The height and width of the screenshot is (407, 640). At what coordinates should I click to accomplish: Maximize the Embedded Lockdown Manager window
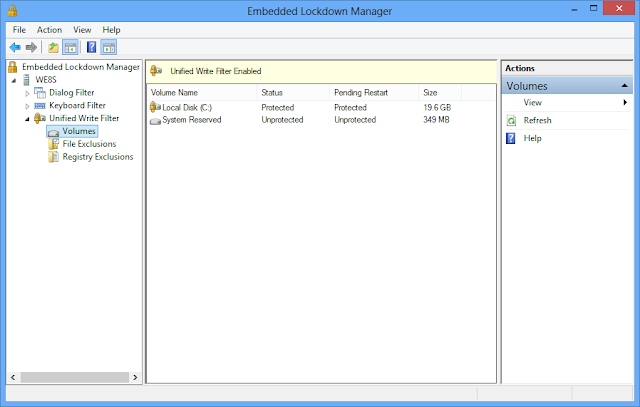pos(593,9)
